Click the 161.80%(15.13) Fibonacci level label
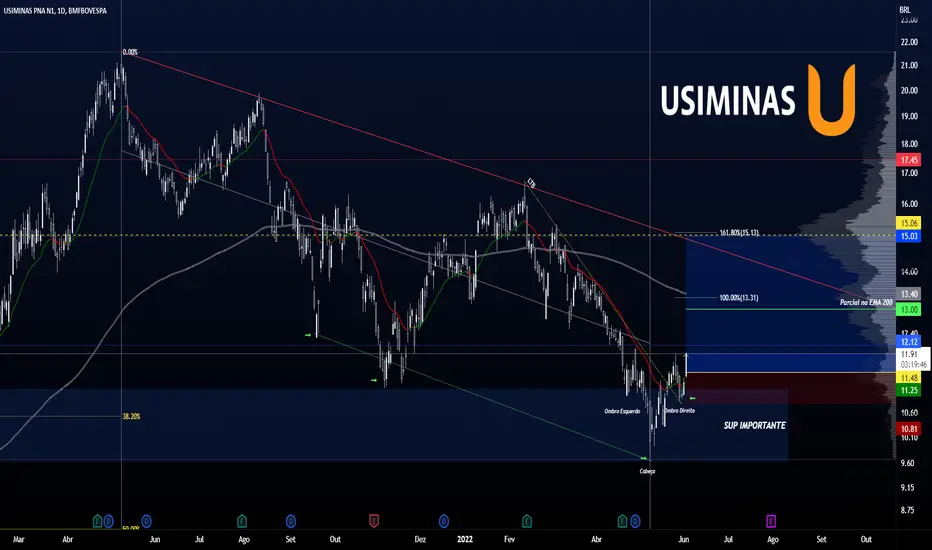932x550 pixels. click(739, 232)
